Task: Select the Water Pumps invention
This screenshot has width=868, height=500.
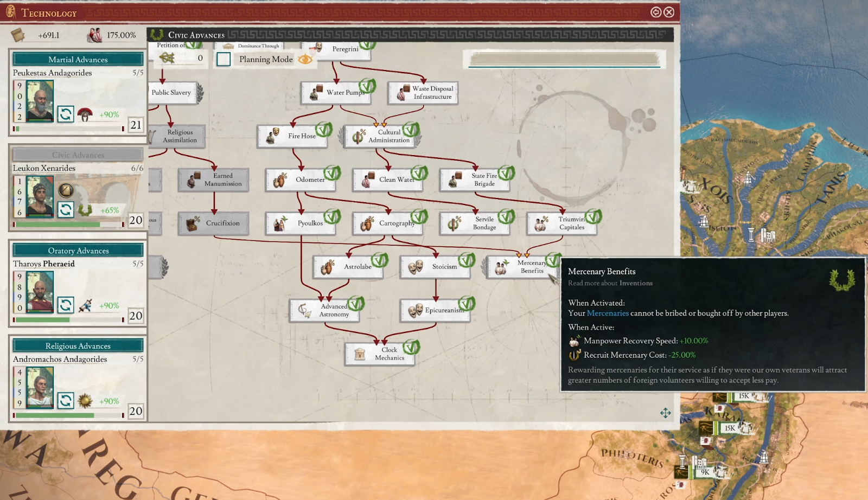Action: pos(336,93)
